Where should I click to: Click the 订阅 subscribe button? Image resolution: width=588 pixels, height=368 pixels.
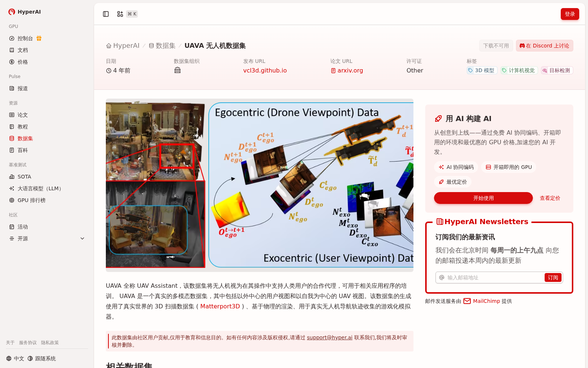click(x=553, y=277)
